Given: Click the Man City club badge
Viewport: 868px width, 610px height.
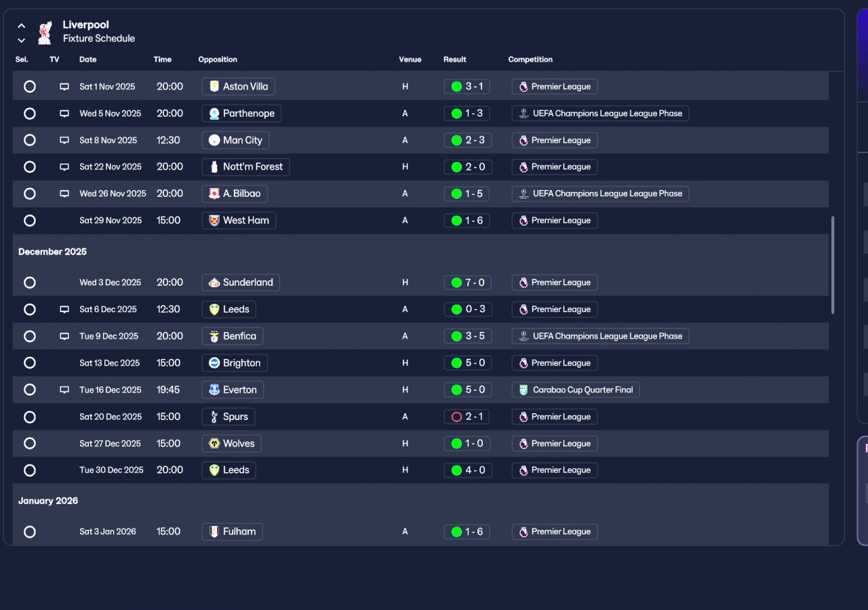Looking at the screenshot, I should pos(214,140).
